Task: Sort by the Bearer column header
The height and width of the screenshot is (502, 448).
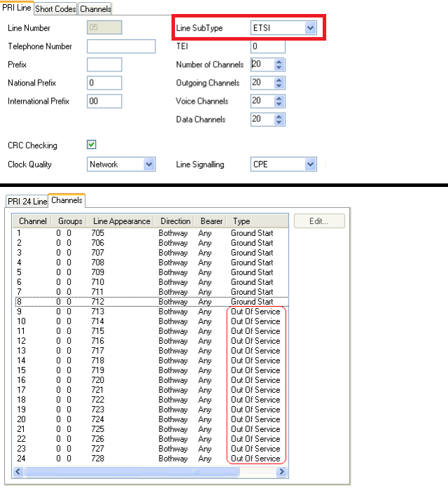Action: click(211, 221)
